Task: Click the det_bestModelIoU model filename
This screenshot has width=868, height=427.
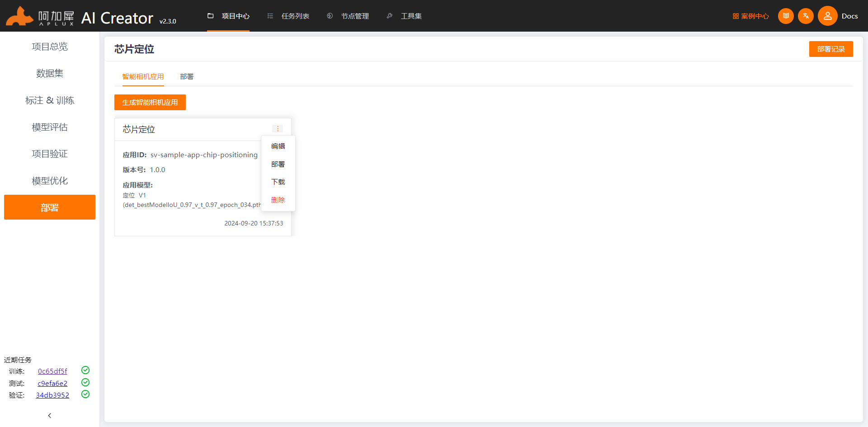Action: tap(193, 205)
